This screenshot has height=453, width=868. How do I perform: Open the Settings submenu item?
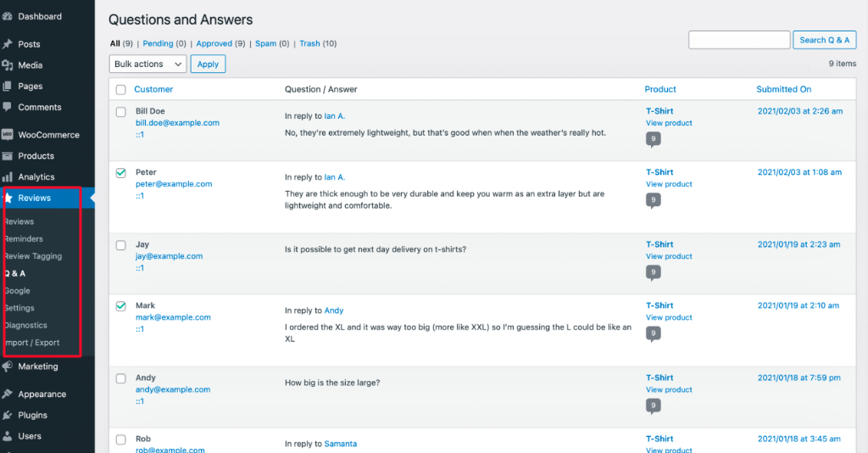(x=19, y=308)
